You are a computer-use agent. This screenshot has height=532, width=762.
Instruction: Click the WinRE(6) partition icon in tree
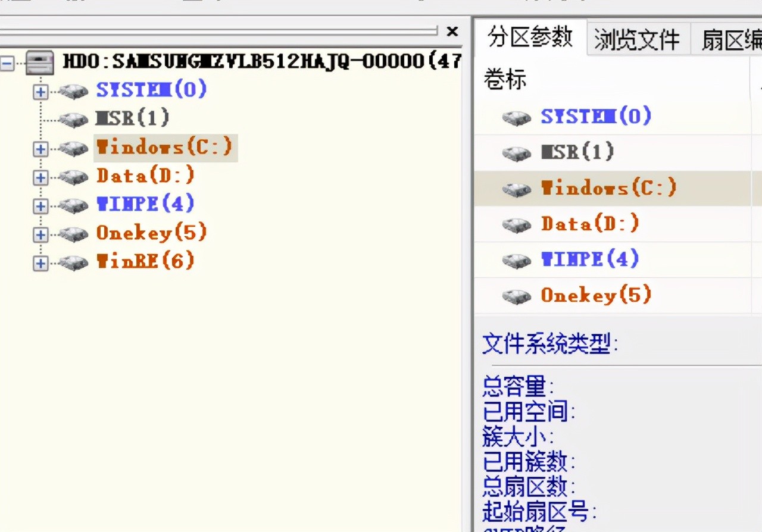(x=74, y=262)
